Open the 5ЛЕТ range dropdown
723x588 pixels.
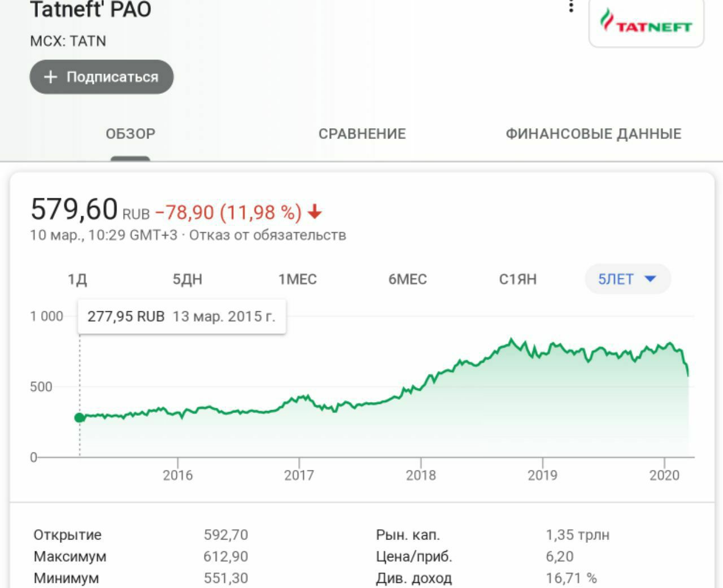coord(628,279)
